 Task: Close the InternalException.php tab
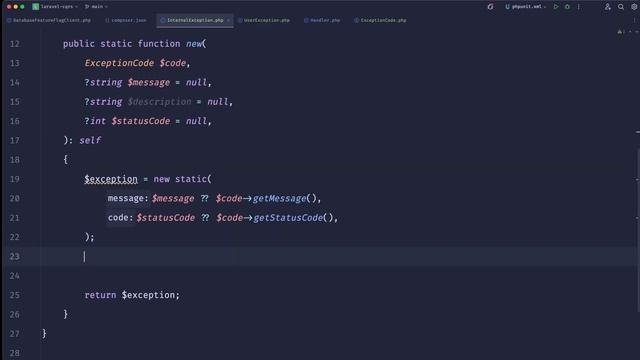point(229,20)
